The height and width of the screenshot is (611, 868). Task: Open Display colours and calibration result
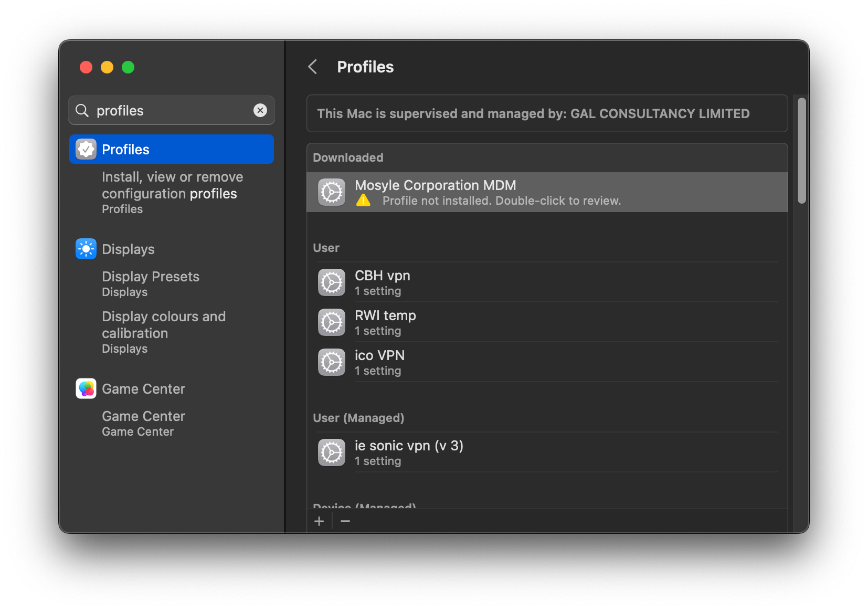click(x=164, y=332)
